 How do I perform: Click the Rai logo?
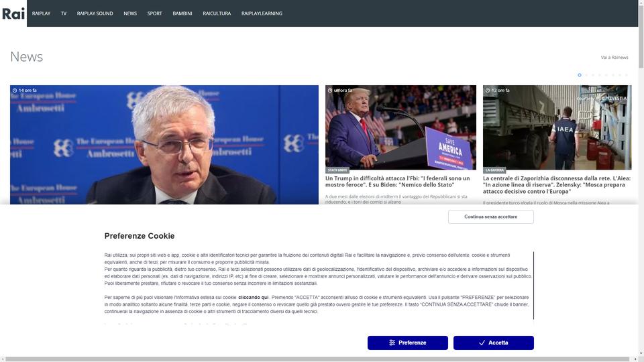[x=13, y=13]
